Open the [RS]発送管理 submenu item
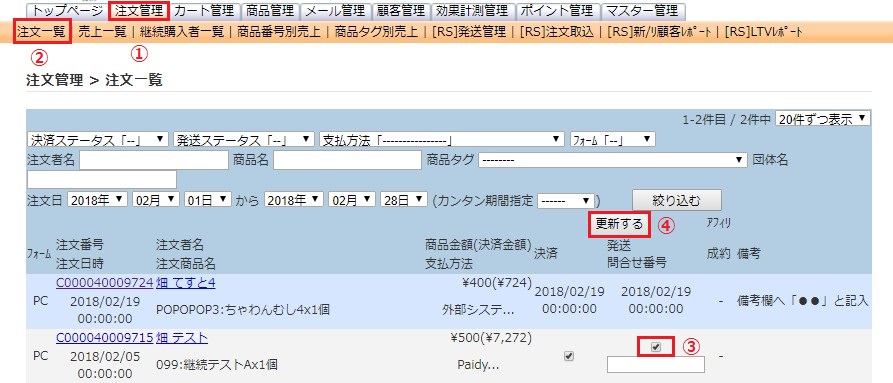Screen dimensions: 893x383 (x=469, y=32)
